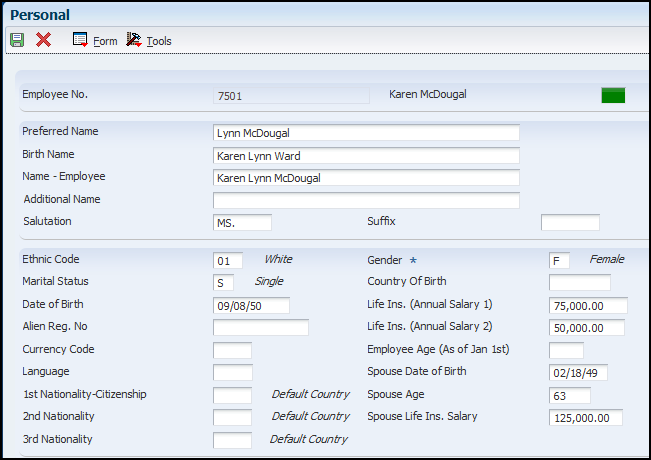
Task: Click the Personal form title
Action: [x=40, y=15]
